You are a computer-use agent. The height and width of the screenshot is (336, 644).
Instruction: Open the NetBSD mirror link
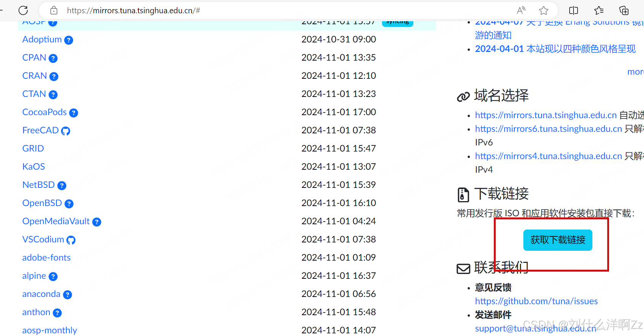point(39,185)
